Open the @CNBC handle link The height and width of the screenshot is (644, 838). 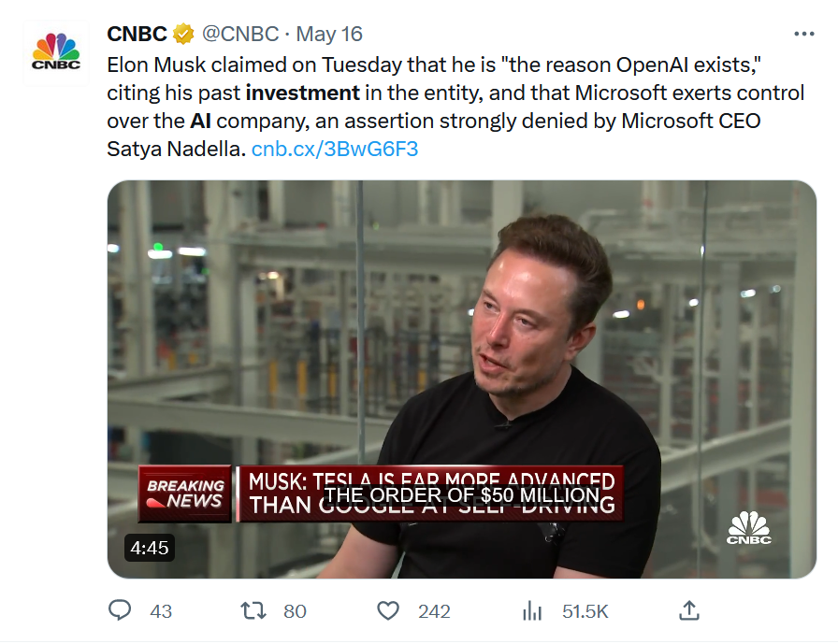pyautogui.click(x=240, y=34)
